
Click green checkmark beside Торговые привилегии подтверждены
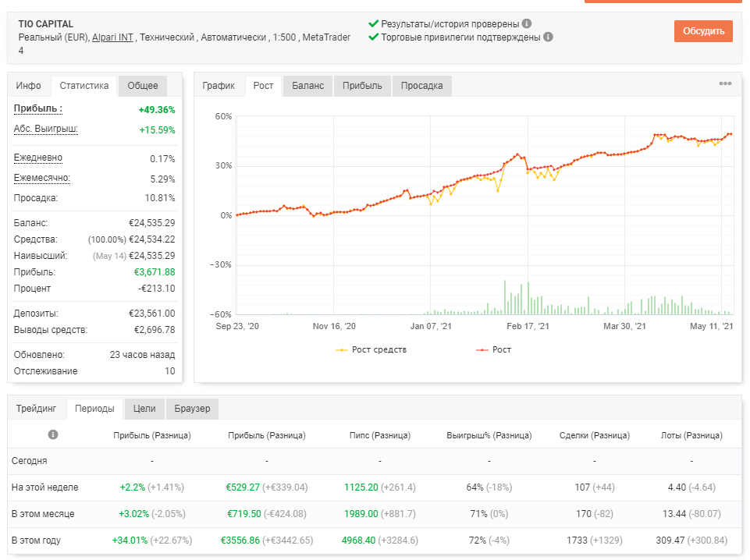[374, 37]
